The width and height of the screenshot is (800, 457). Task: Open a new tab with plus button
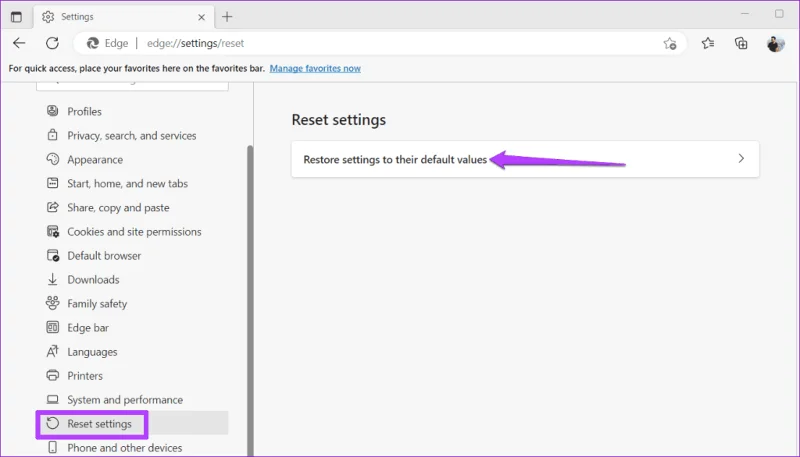pyautogui.click(x=227, y=17)
